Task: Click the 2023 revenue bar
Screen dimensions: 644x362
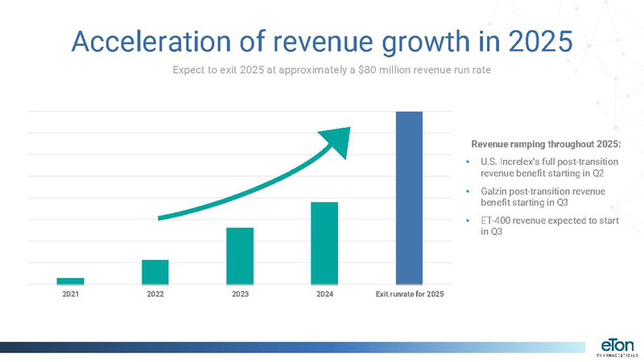Action: pyautogui.click(x=240, y=256)
